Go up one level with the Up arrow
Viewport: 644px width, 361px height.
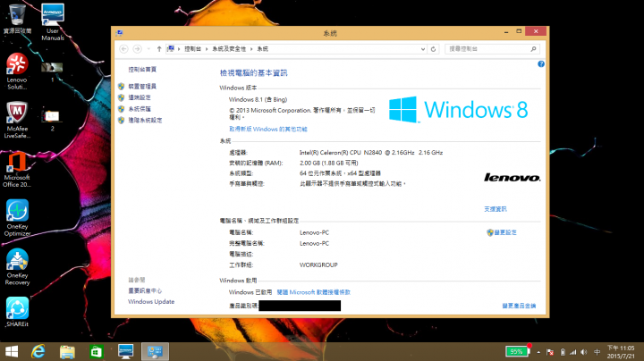(159, 49)
